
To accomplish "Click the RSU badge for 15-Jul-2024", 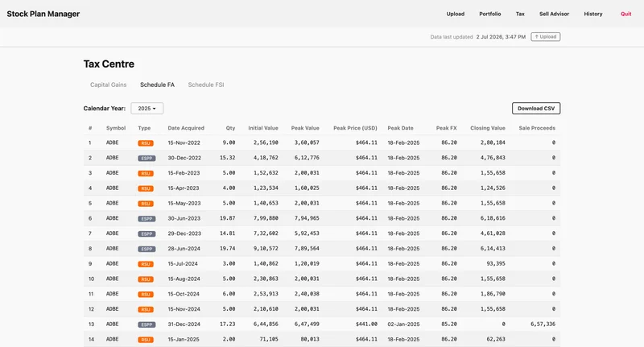I will click(x=146, y=264).
